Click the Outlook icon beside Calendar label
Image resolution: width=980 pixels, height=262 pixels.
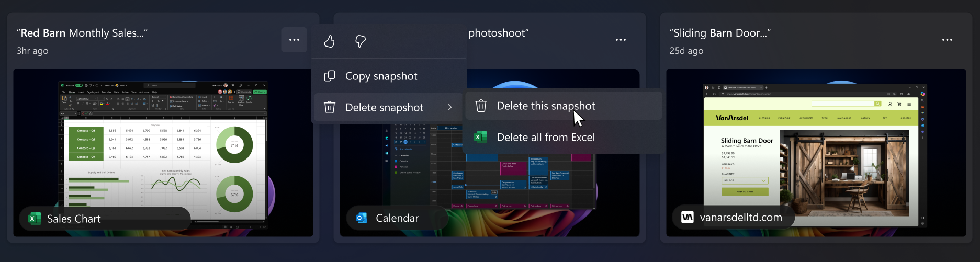[362, 218]
